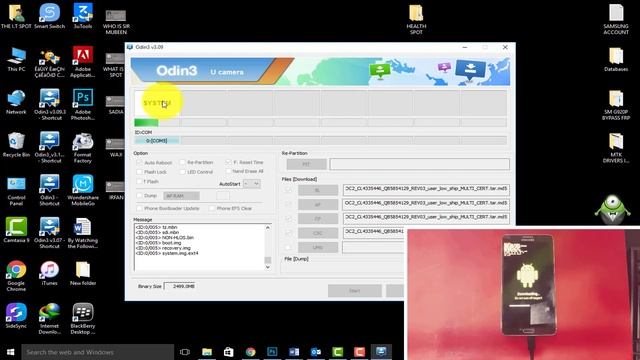640x360 pixels.
Task: Click the BL file button
Action: 318,190
